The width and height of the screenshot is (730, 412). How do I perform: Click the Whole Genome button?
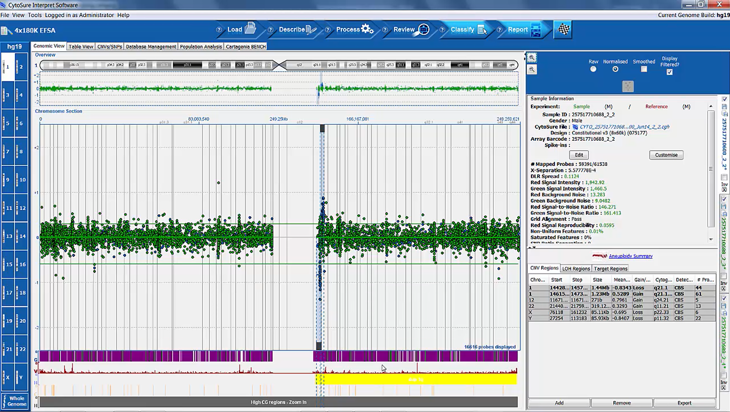(x=16, y=401)
